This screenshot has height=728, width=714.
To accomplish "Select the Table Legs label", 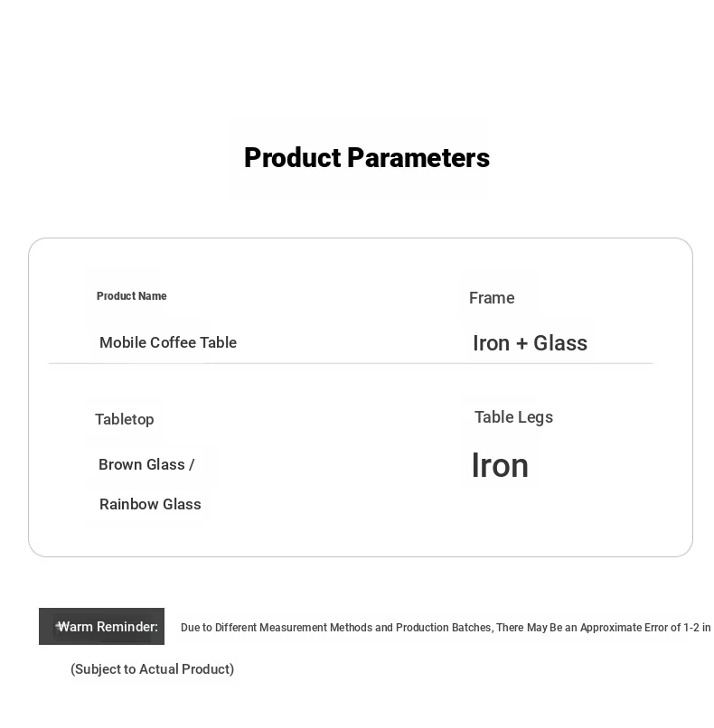I will tap(513, 417).
